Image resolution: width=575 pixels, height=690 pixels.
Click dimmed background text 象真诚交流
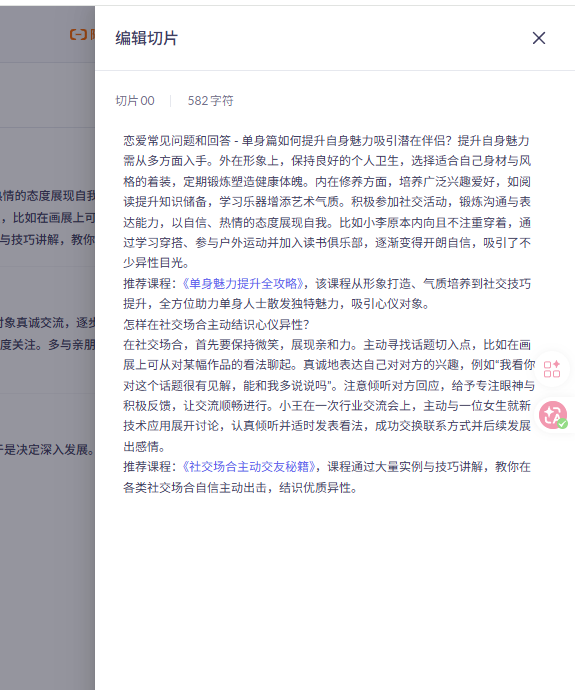[34, 323]
